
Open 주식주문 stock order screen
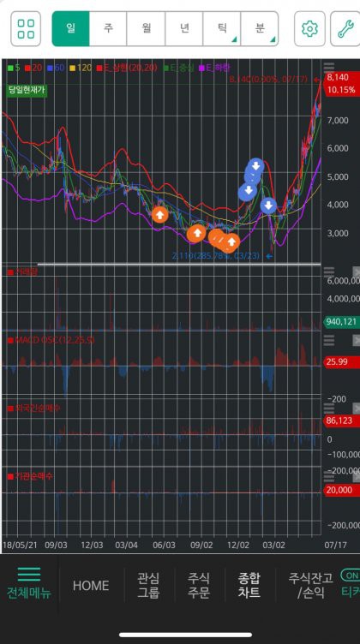click(199, 585)
